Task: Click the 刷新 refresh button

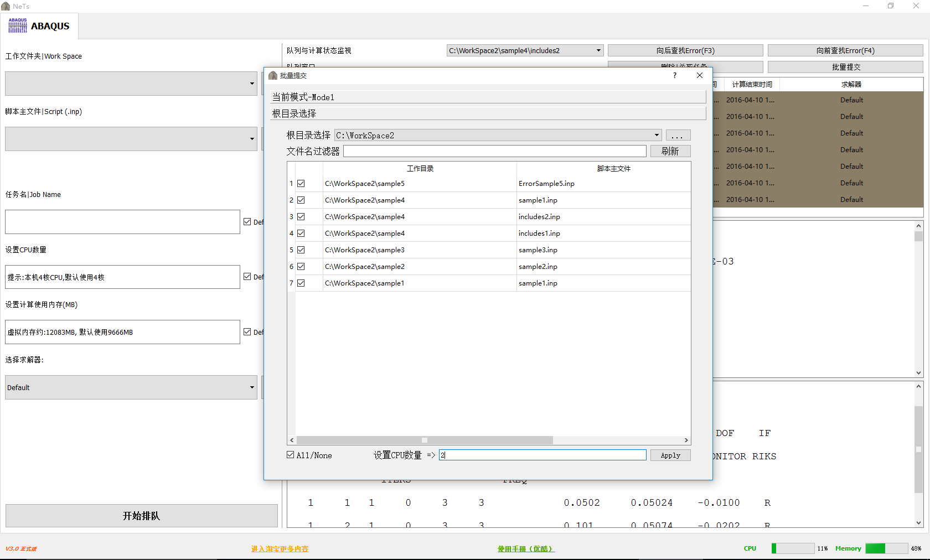Action: click(670, 151)
